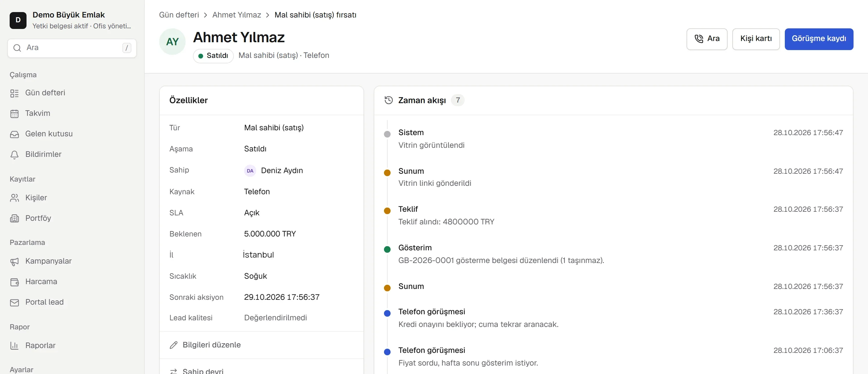Open the Kişiler people icon
This screenshot has width=868, height=374.
pyautogui.click(x=14, y=198)
